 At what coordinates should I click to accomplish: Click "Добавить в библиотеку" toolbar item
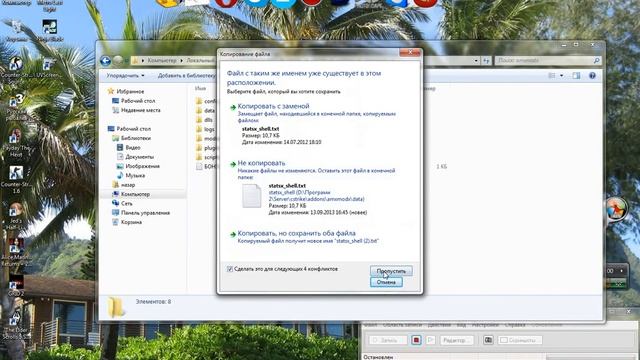pyautogui.click(x=186, y=76)
